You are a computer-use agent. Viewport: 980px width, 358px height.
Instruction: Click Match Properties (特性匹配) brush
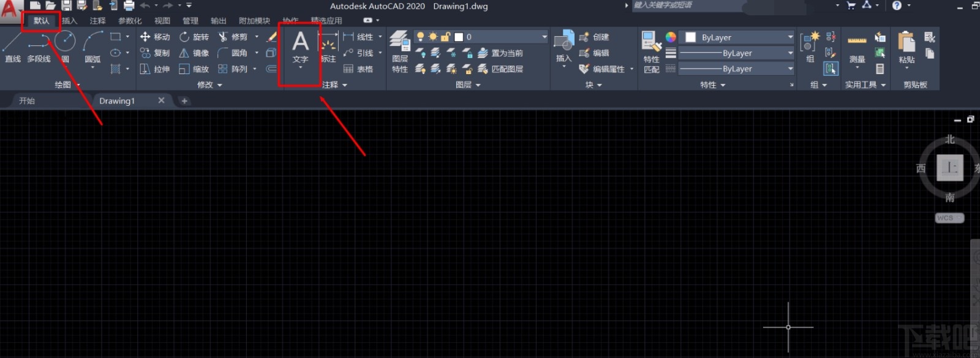pyautogui.click(x=651, y=51)
